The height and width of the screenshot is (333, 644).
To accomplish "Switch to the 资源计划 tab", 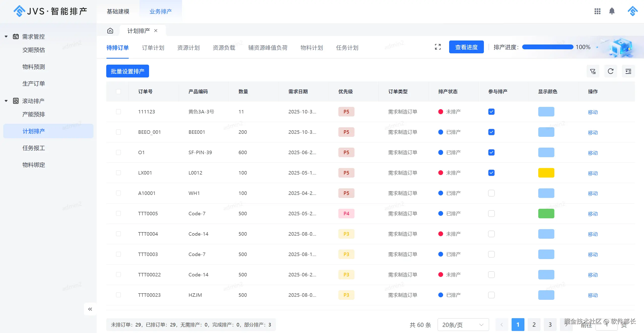I will [188, 48].
